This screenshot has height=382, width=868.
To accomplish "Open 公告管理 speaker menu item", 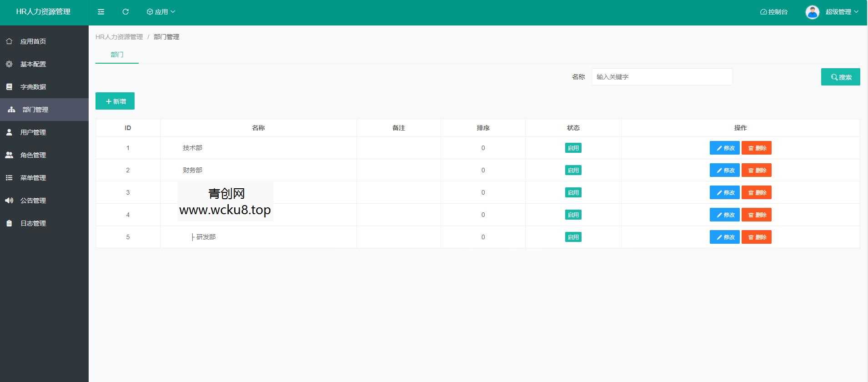I will 33,201.
